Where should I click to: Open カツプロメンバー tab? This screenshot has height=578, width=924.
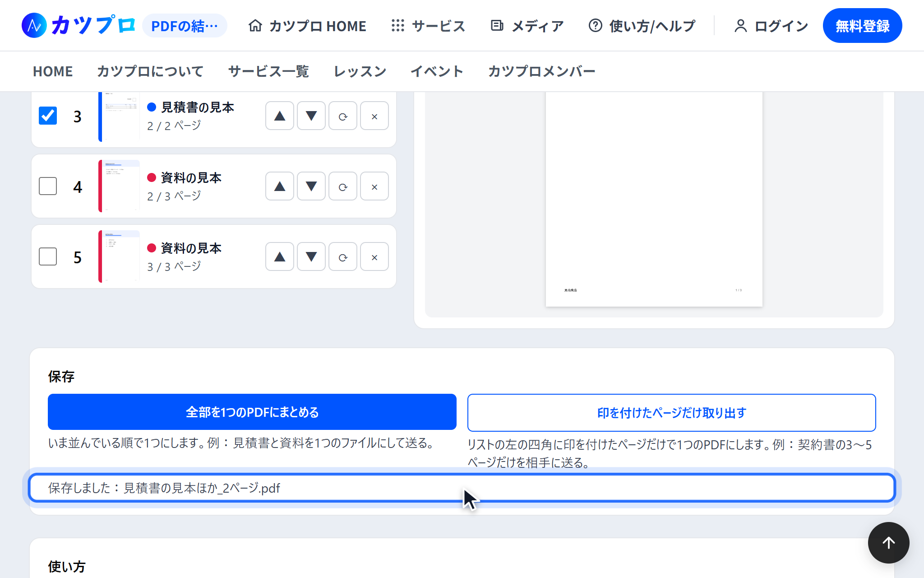click(x=541, y=71)
